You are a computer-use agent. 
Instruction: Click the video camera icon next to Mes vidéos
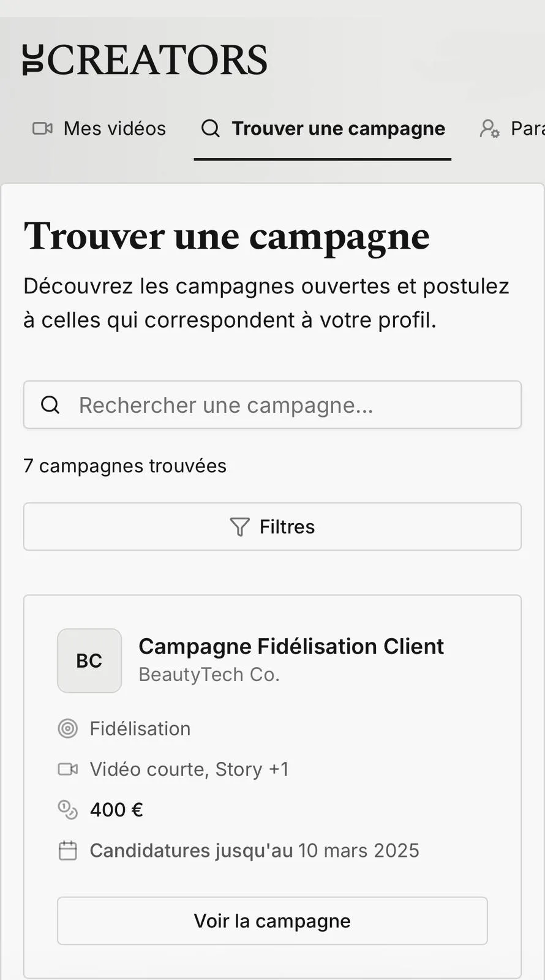click(x=42, y=129)
